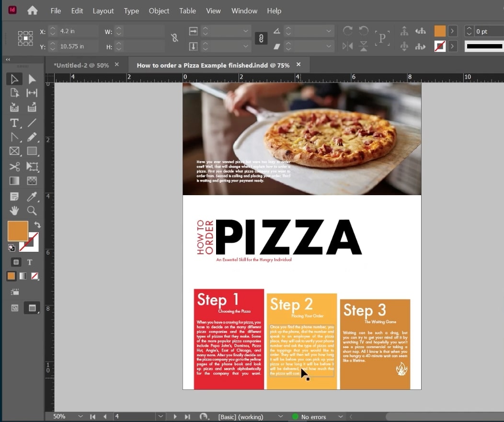Pick the Eyedropper tool
The width and height of the screenshot is (504, 422).
pos(32,196)
